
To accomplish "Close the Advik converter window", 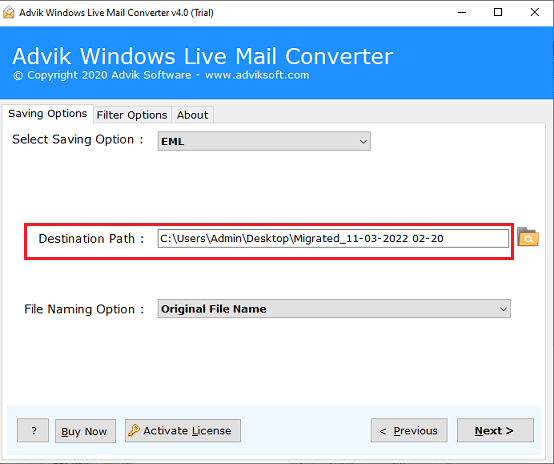I will pos(535,12).
